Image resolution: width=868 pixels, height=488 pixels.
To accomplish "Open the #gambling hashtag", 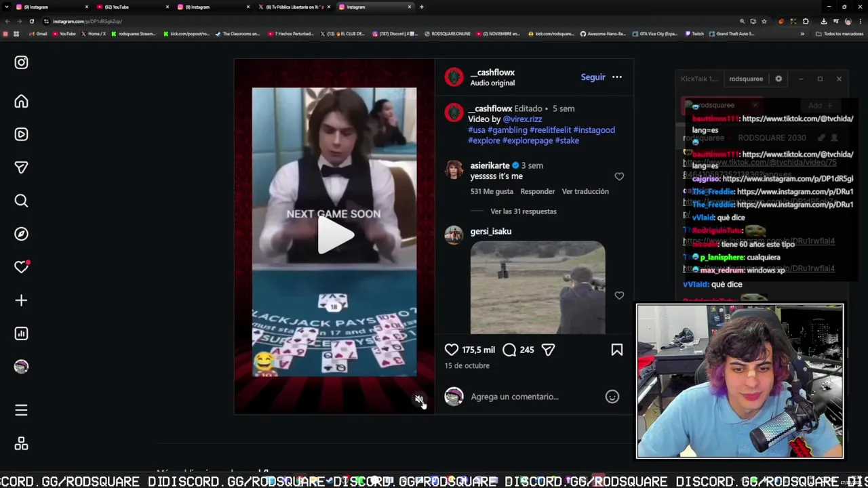I will coord(508,130).
